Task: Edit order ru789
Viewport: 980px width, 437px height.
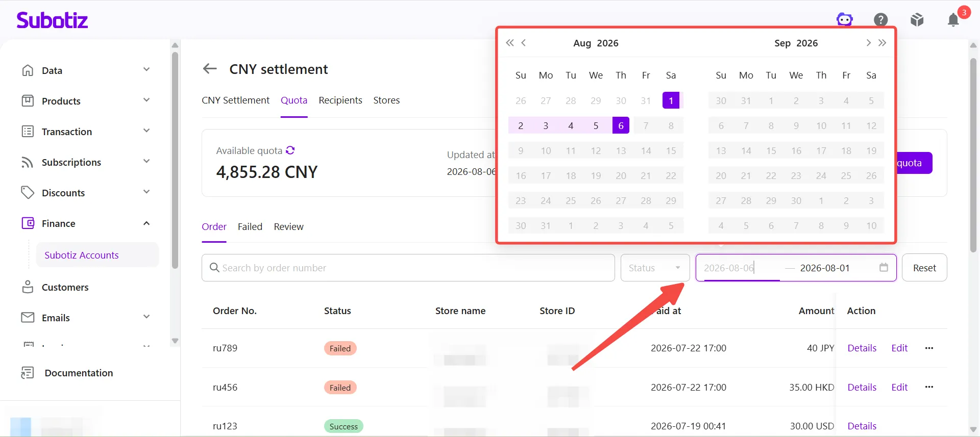Action: (x=899, y=348)
